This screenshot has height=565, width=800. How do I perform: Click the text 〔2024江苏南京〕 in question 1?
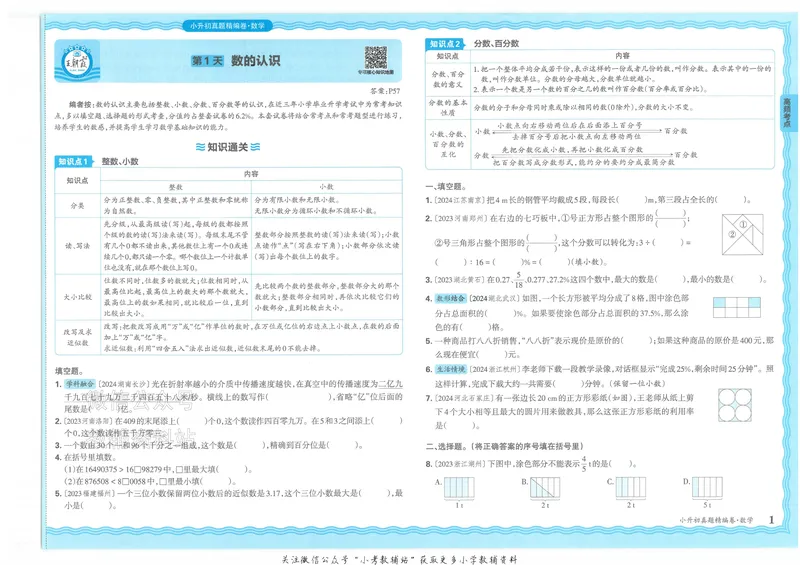click(x=459, y=200)
